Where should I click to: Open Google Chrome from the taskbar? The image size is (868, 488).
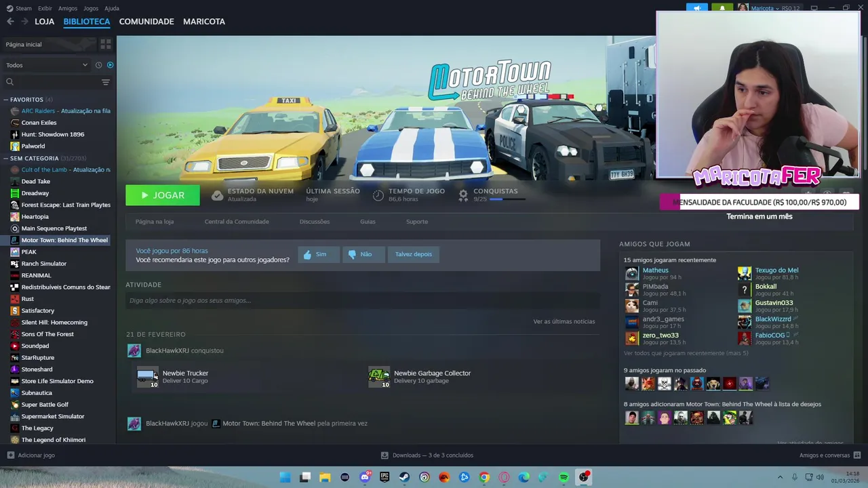coord(484,477)
